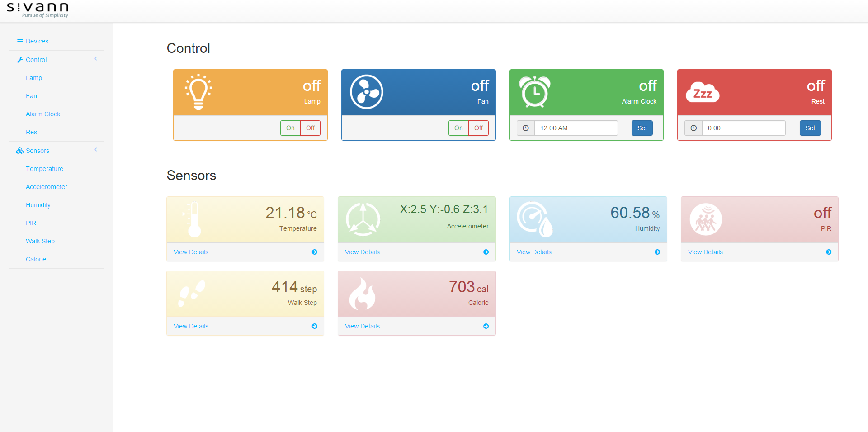This screenshot has width=868, height=432.
Task: Click the humidity gauge droplet icon
Action: pyautogui.click(x=535, y=219)
